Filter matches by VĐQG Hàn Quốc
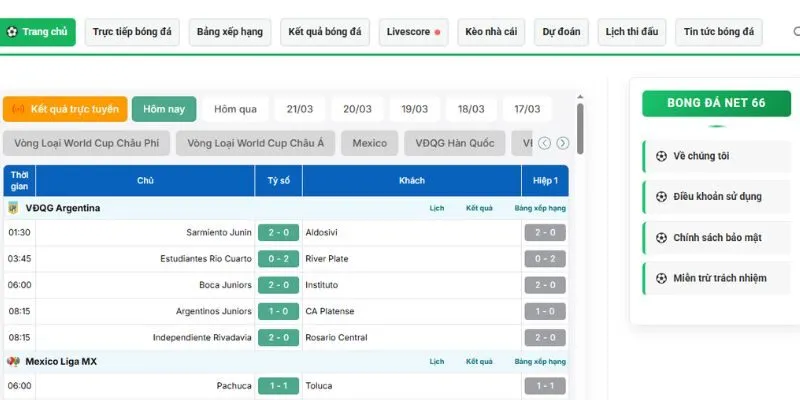Screen dimensions: 800x400 click(455, 143)
